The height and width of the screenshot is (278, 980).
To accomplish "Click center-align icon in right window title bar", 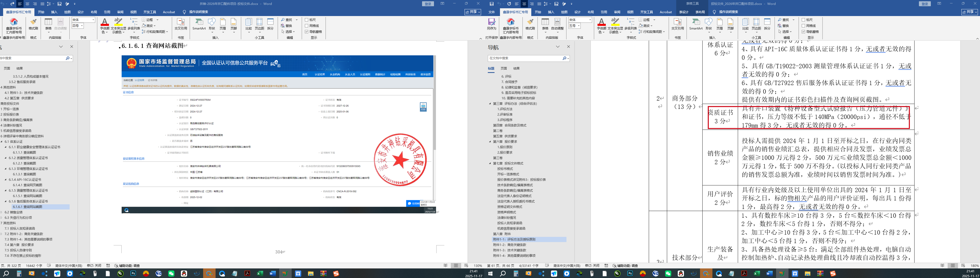I will (x=524, y=4).
